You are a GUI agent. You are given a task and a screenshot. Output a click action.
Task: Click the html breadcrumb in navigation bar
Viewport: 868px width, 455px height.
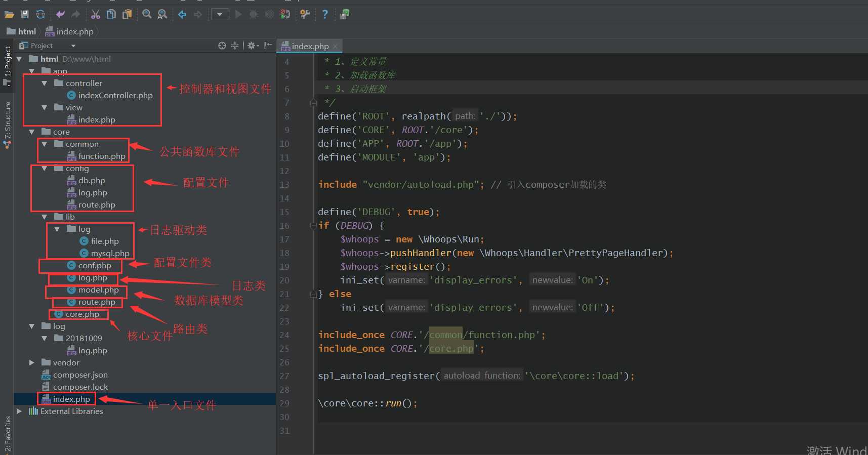point(21,31)
